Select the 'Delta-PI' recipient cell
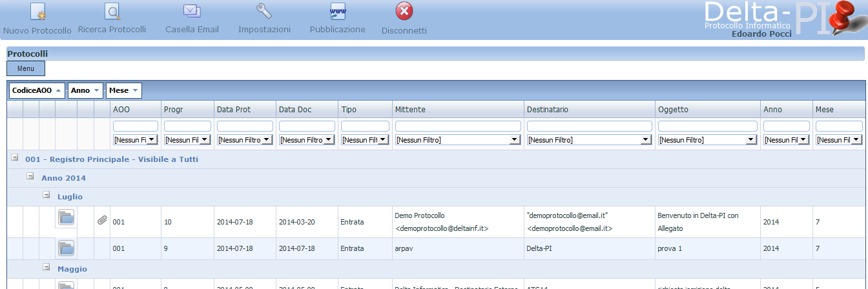The height and width of the screenshot is (289, 868). (x=590, y=248)
